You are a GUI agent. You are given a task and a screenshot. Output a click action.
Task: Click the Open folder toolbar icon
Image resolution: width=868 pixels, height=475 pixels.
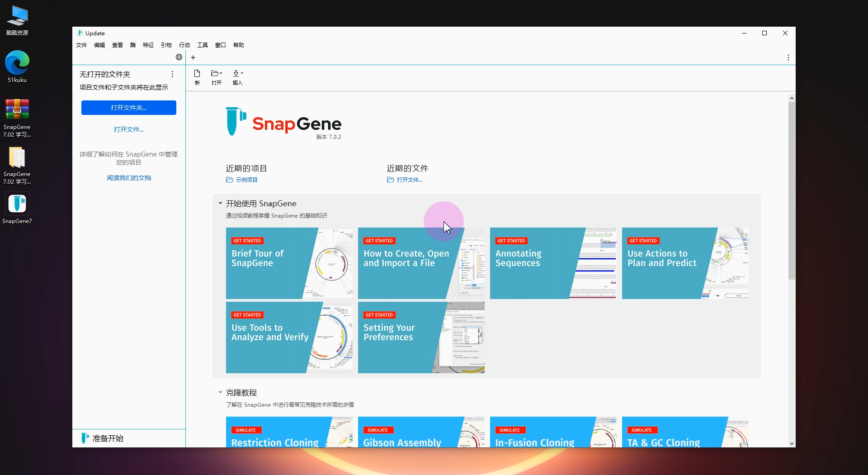click(x=216, y=74)
